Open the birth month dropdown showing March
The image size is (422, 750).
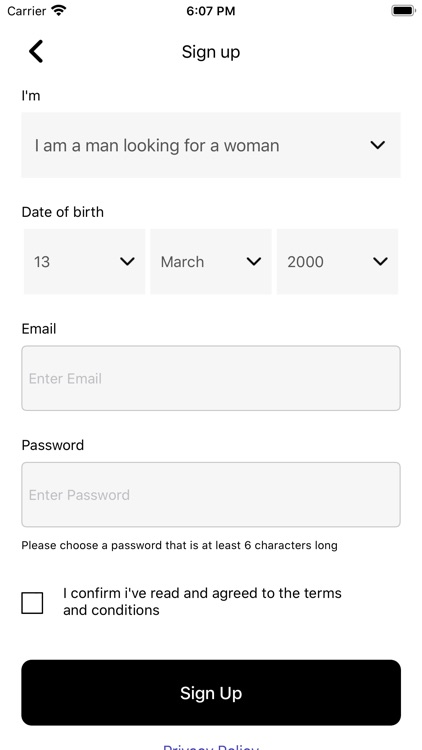(x=211, y=261)
